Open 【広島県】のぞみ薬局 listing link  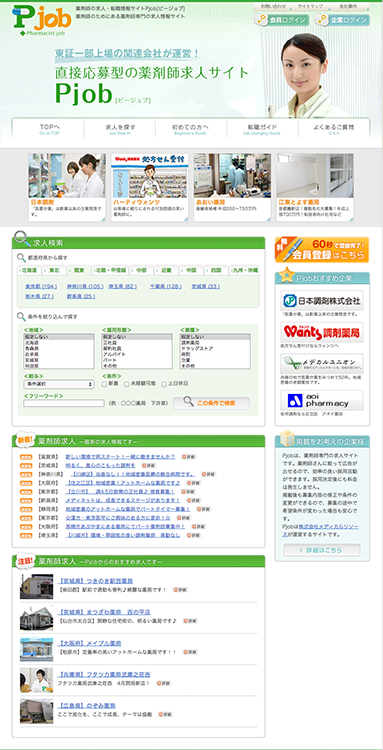click(86, 706)
